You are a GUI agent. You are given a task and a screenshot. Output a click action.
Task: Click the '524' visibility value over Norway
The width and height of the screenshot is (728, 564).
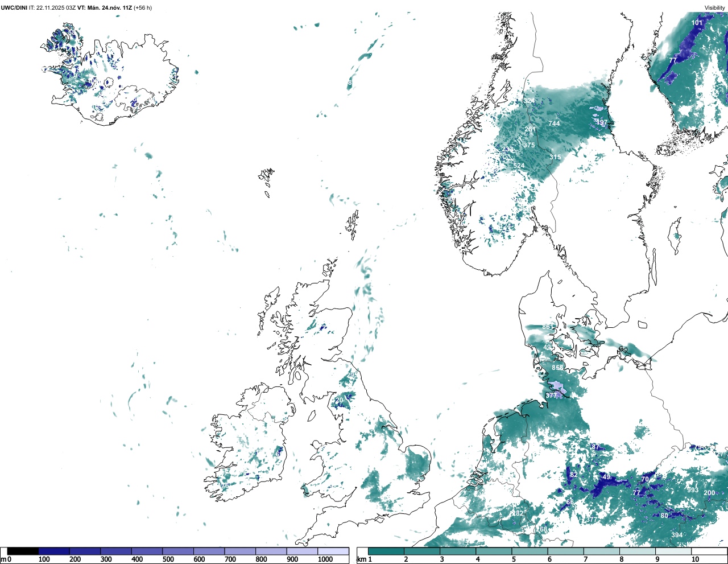(519, 166)
